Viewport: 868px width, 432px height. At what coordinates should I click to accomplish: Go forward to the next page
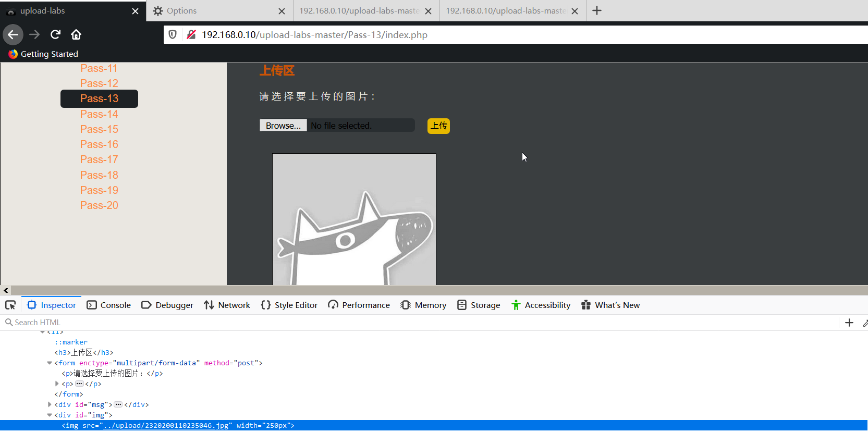point(34,35)
